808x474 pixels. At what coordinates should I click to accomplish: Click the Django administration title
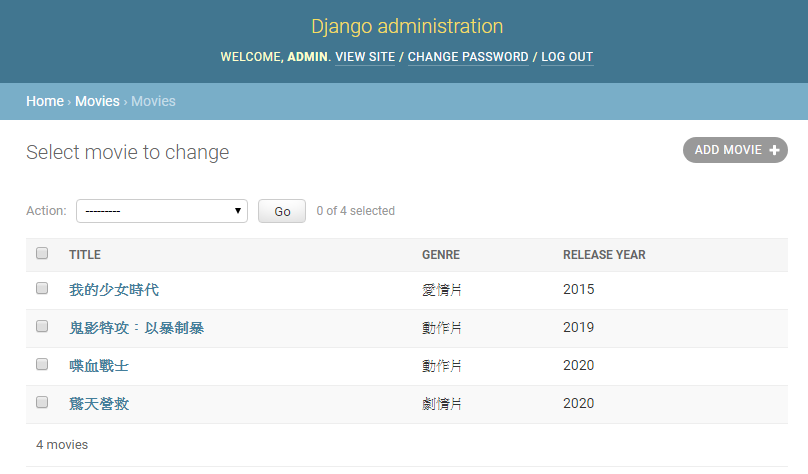[407, 26]
